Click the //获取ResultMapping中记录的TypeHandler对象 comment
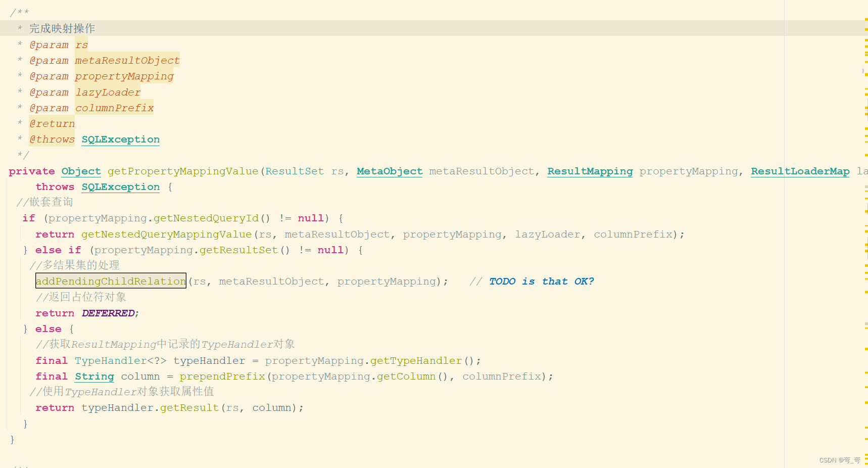This screenshot has width=868, height=468. [x=165, y=345]
